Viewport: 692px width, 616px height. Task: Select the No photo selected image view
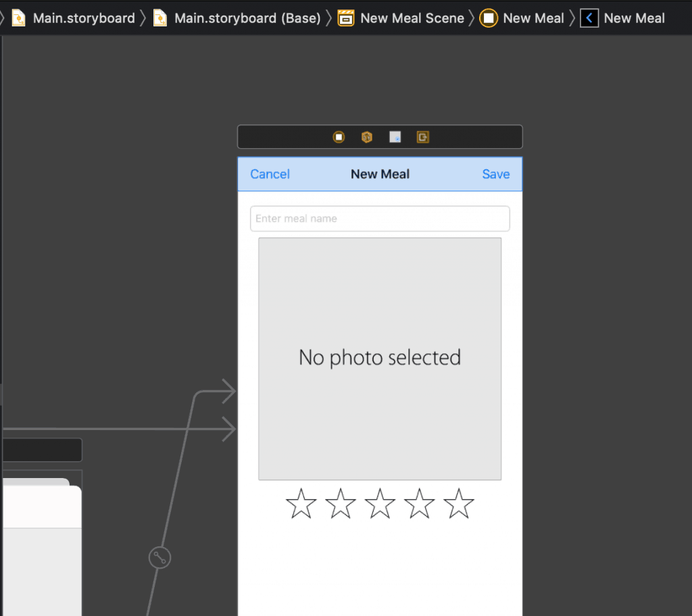pyautogui.click(x=380, y=358)
